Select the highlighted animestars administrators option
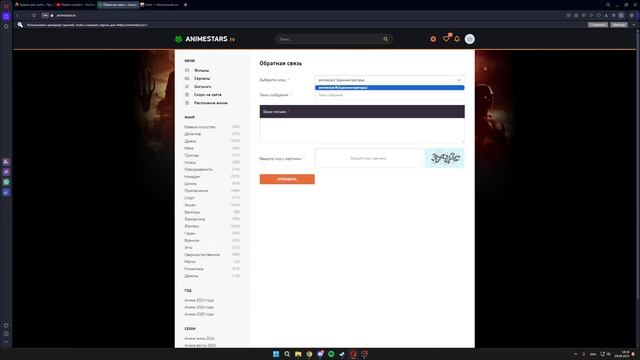The height and width of the screenshot is (360, 640). [x=390, y=88]
